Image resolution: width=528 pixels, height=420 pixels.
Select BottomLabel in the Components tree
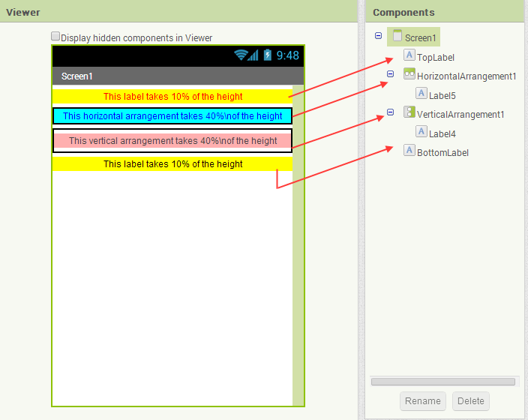(x=442, y=153)
